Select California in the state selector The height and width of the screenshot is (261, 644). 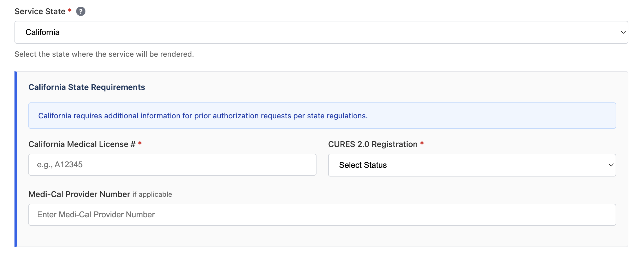[319, 32]
